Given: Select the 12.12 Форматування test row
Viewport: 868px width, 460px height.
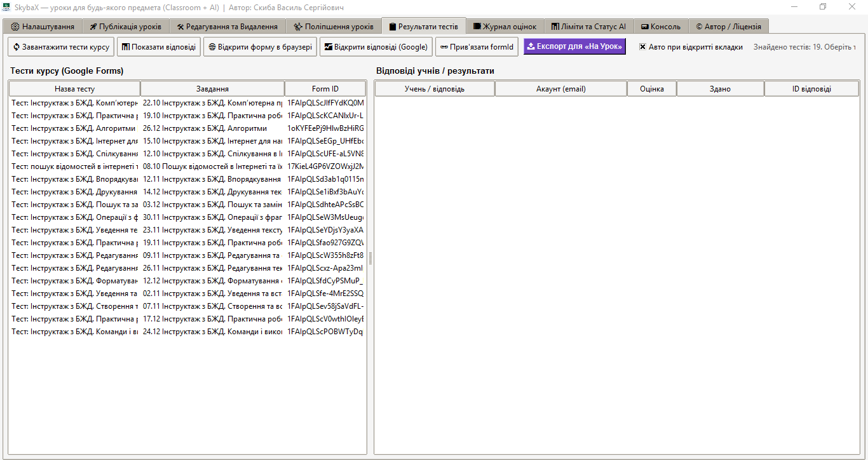Looking at the screenshot, I should (187, 281).
